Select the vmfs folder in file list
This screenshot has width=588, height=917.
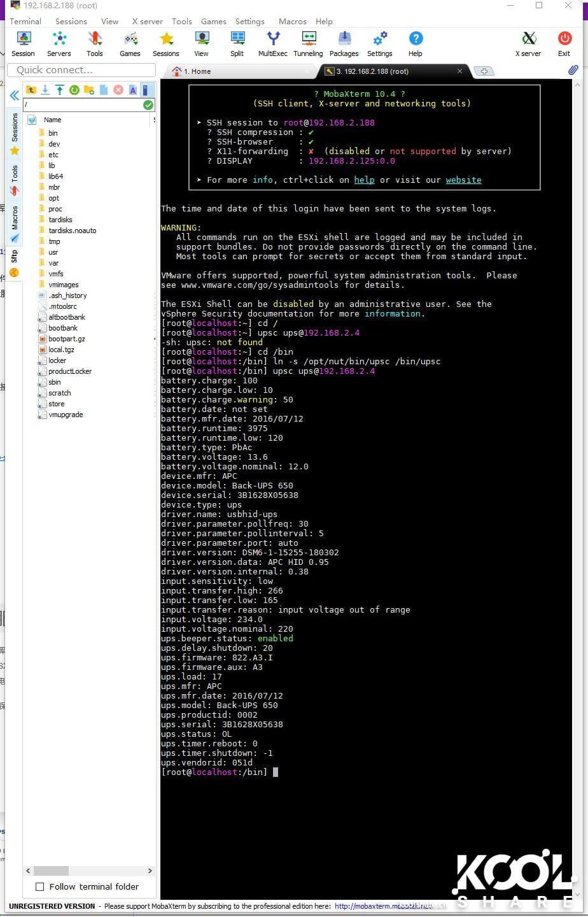56,274
